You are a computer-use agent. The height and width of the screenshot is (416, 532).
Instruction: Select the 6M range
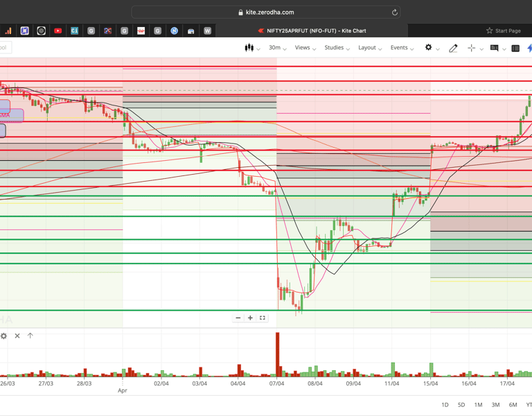513,405
